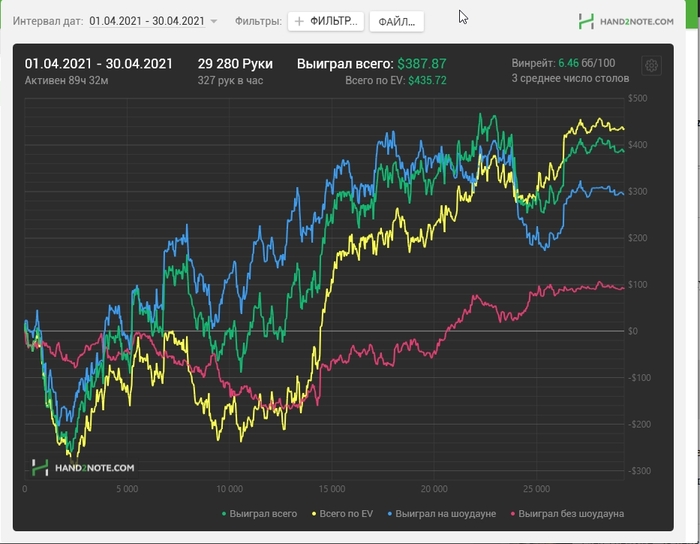
Task: Click the Hand2Note logo in the header
Action: point(626,21)
